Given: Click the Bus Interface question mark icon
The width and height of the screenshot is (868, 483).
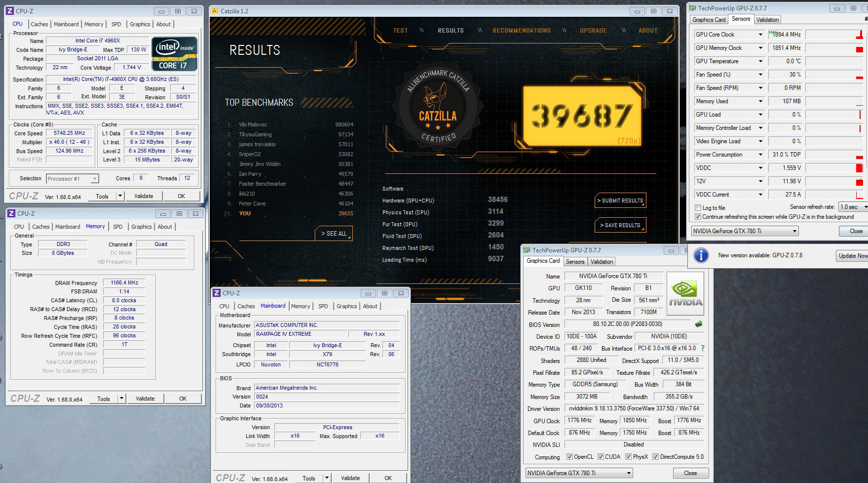Looking at the screenshot, I should (703, 348).
